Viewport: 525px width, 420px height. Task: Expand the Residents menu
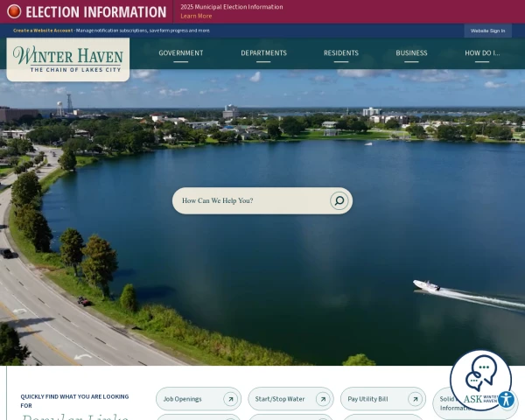(340, 53)
